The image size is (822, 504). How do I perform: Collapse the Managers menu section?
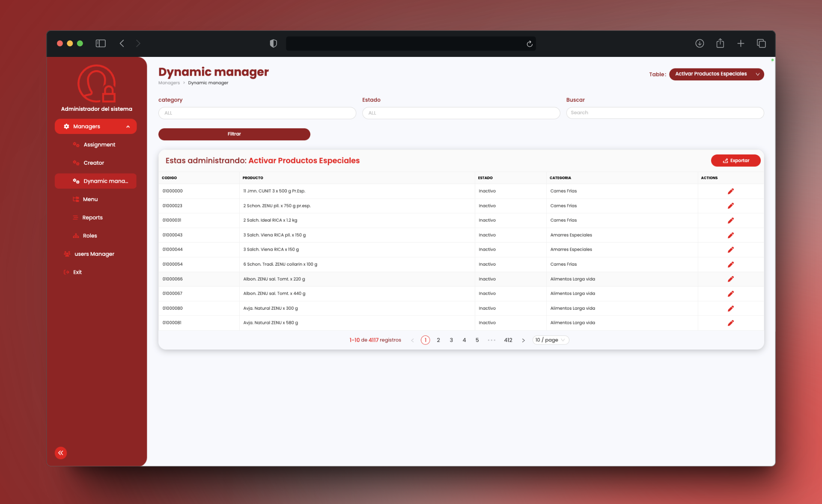point(95,126)
